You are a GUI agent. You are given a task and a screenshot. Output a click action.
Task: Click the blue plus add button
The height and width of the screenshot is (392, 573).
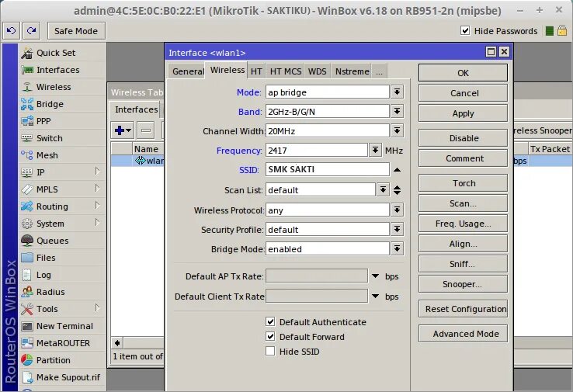coord(123,130)
